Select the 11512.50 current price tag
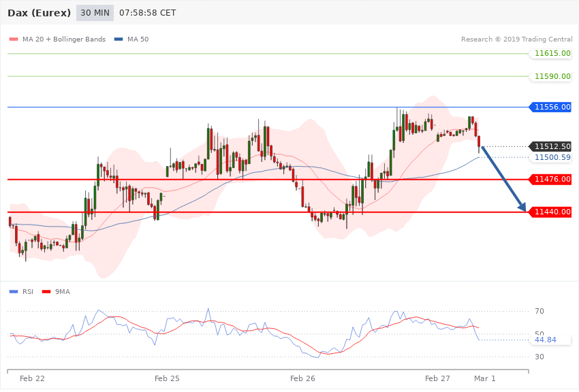Screen dimensions: 579x392 coord(550,146)
